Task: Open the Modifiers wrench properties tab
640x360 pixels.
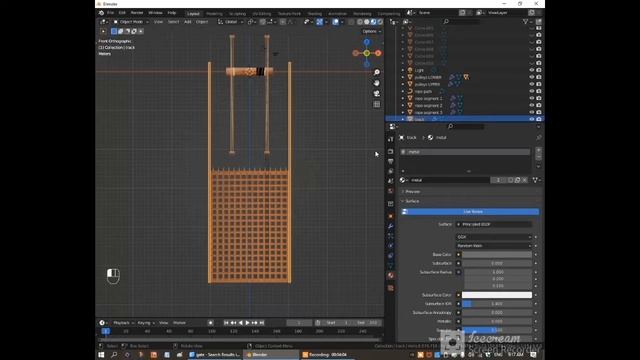Action: 391,226
